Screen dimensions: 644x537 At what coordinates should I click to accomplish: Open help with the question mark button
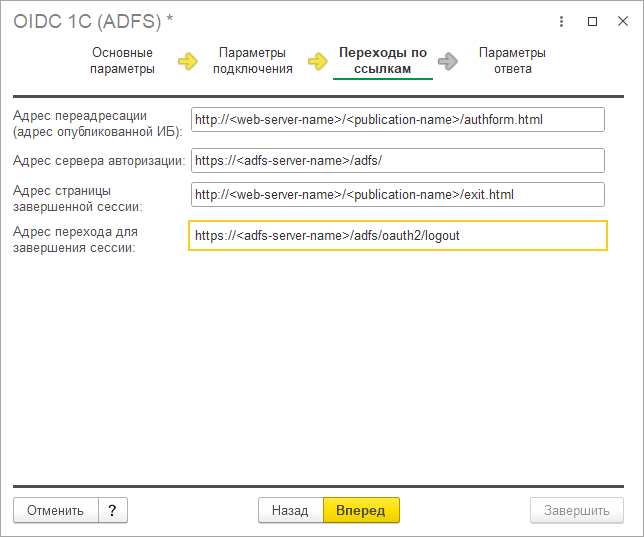(112, 510)
